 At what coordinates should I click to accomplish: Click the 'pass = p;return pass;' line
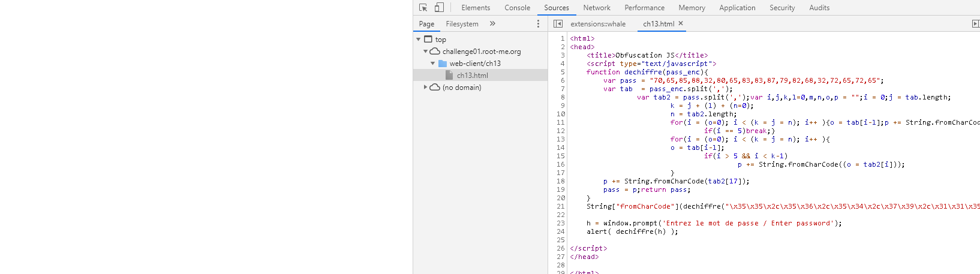click(647, 189)
